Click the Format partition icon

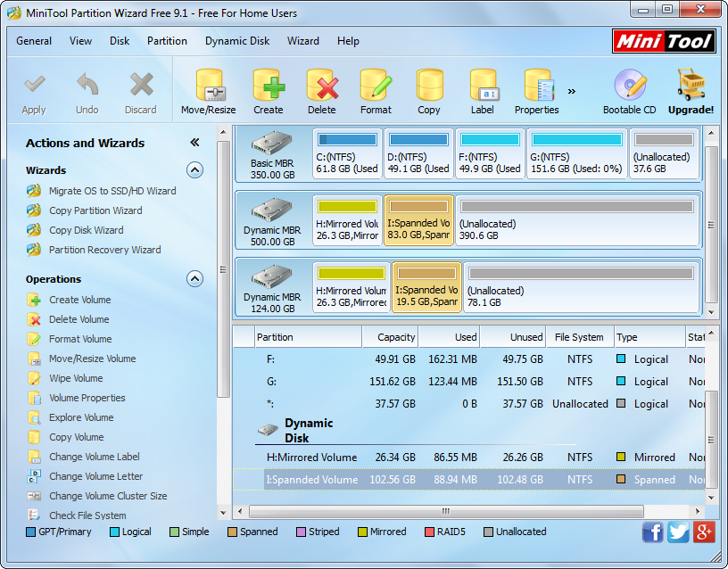376,85
